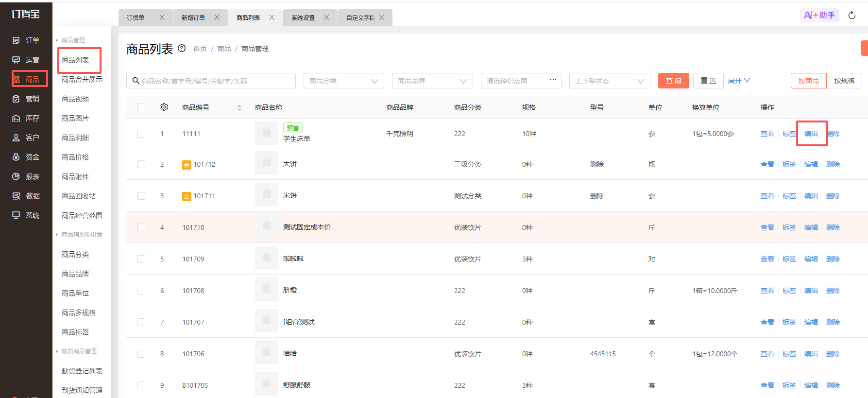Open the 订单 sidebar icon
868x398 pixels.
pyautogui.click(x=16, y=40)
